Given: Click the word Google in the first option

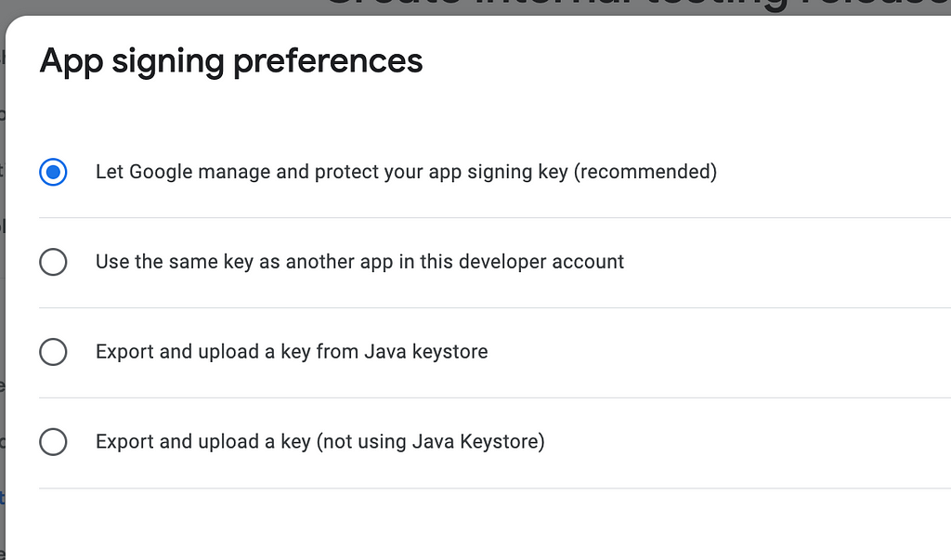Looking at the screenshot, I should [x=161, y=172].
